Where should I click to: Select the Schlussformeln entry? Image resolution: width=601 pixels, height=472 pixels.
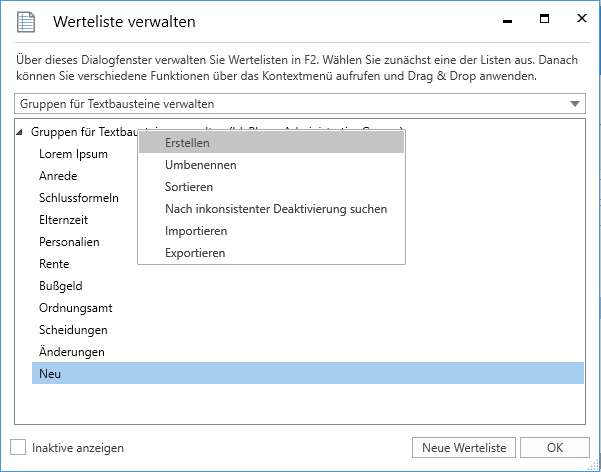(78, 198)
